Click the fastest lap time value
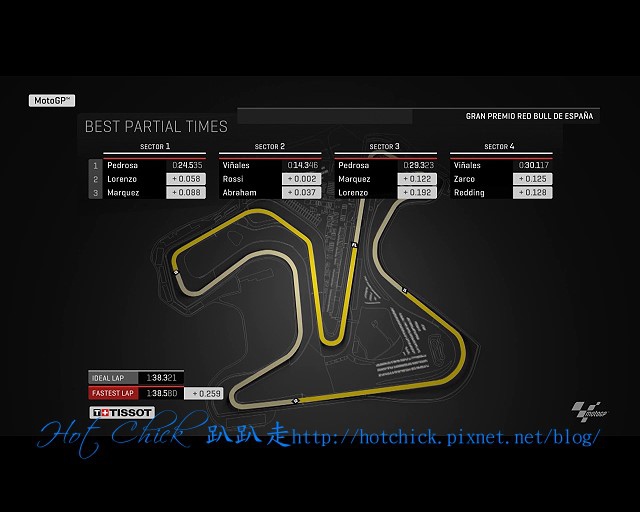Screen dimensions: 640x512 coord(162,393)
